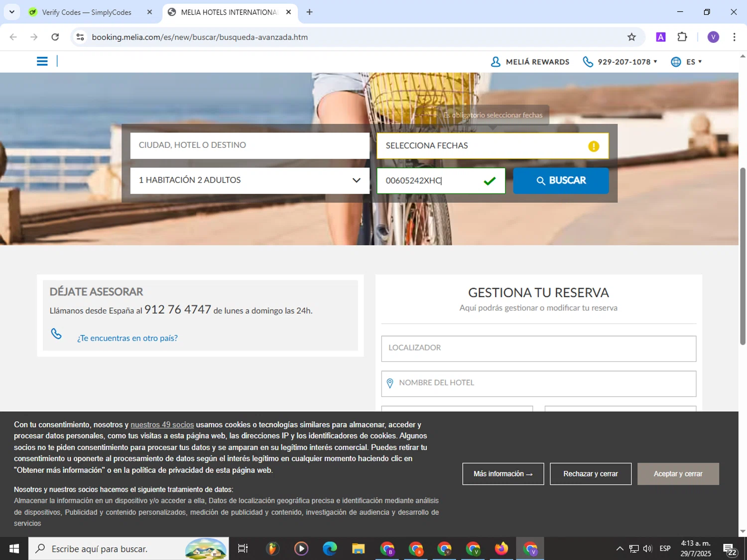
Task: Close the Verify Codes tab
Action: click(149, 12)
